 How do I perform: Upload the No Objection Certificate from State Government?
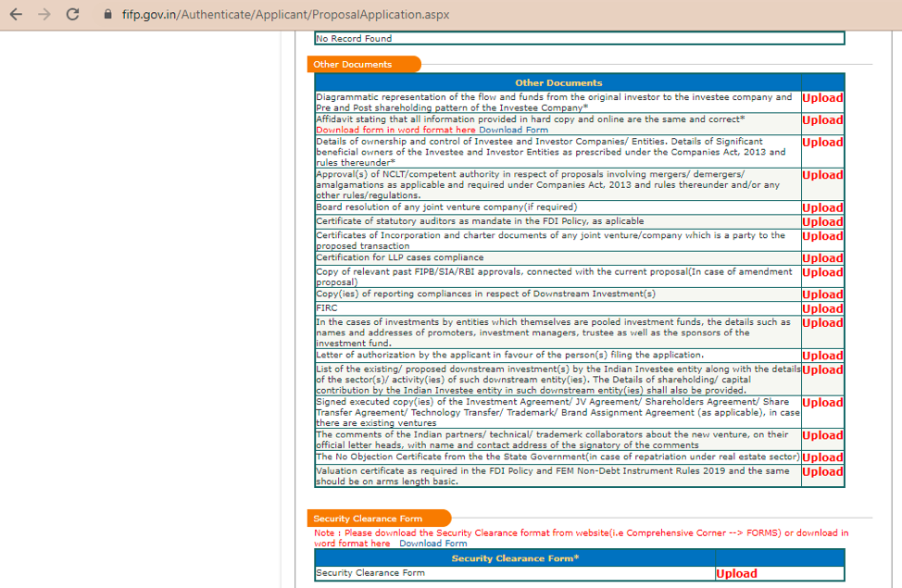pos(821,457)
